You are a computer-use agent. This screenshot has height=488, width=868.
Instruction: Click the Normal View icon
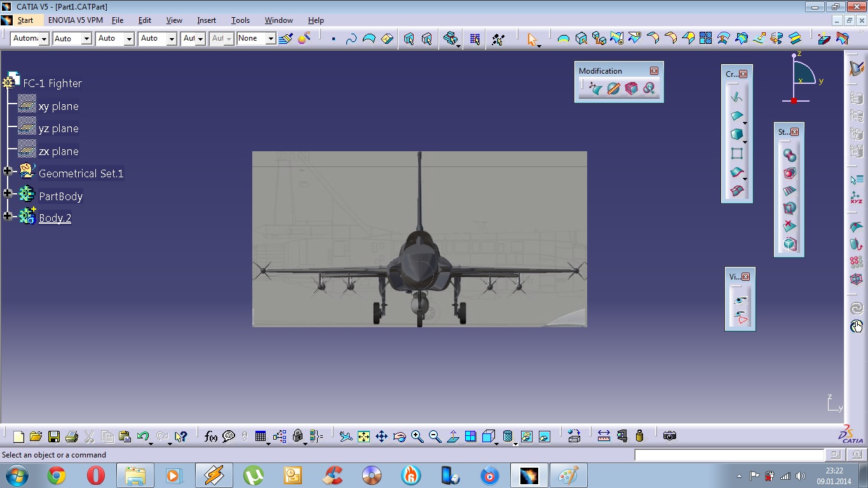452,437
